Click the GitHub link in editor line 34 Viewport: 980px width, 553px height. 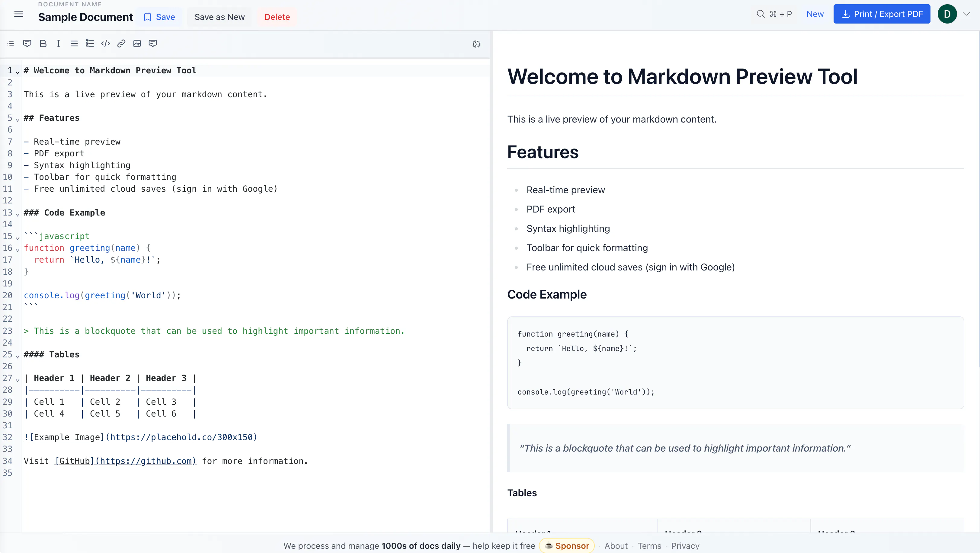click(126, 461)
